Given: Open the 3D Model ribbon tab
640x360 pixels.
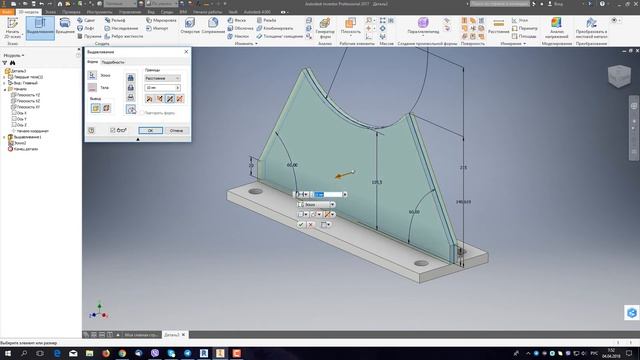Looking at the screenshot, I should (x=28, y=12).
